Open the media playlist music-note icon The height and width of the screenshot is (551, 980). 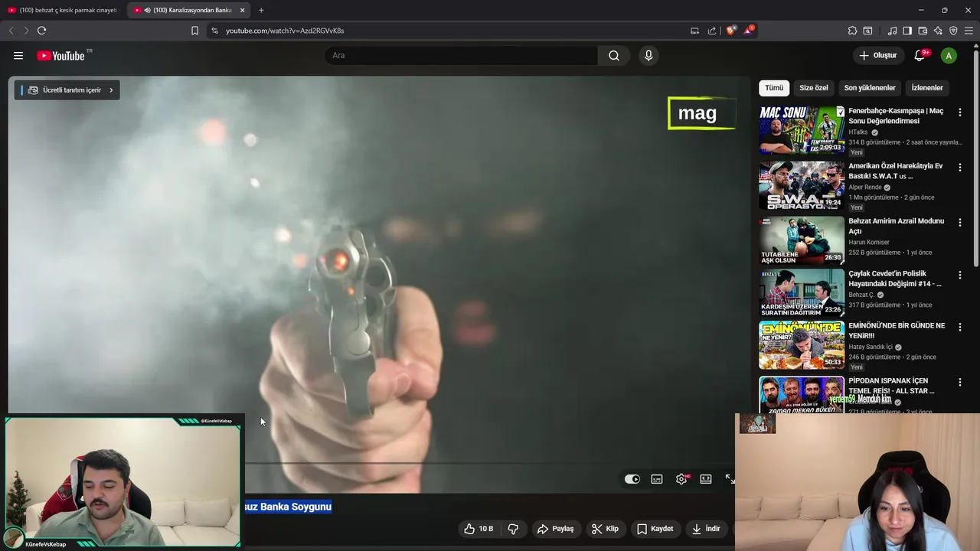pos(892,31)
